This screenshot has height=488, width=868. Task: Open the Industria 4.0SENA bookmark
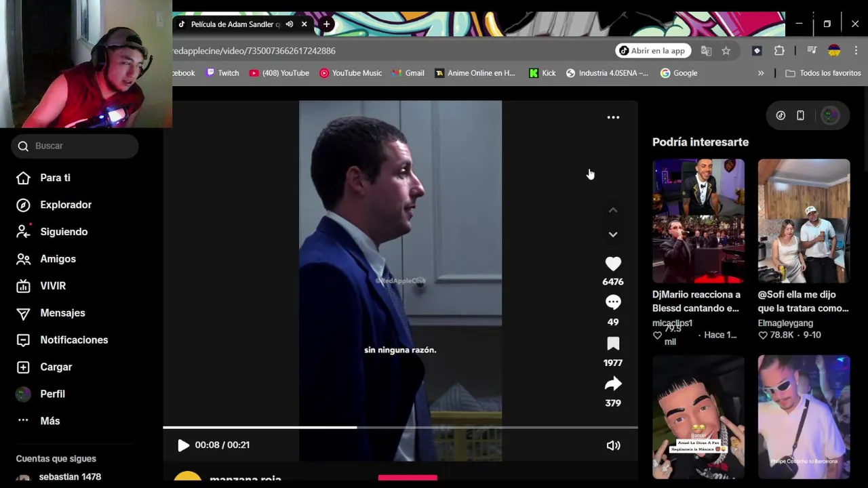point(607,73)
